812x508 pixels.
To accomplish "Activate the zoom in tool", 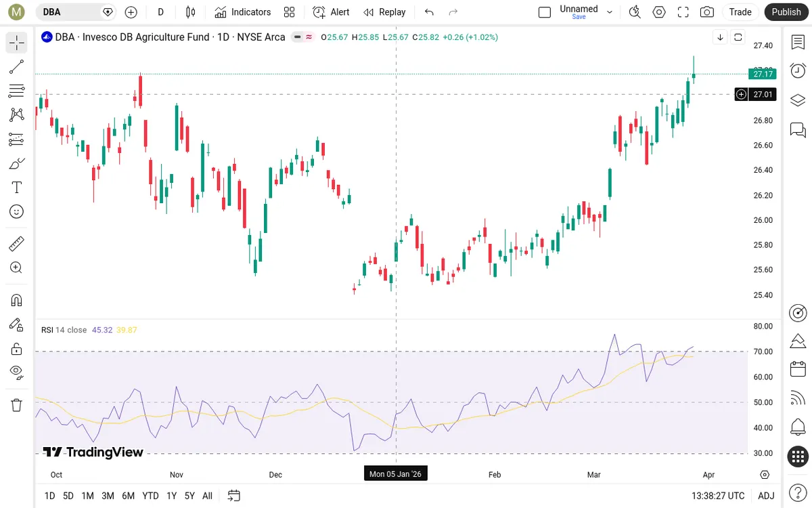I will tap(17, 268).
